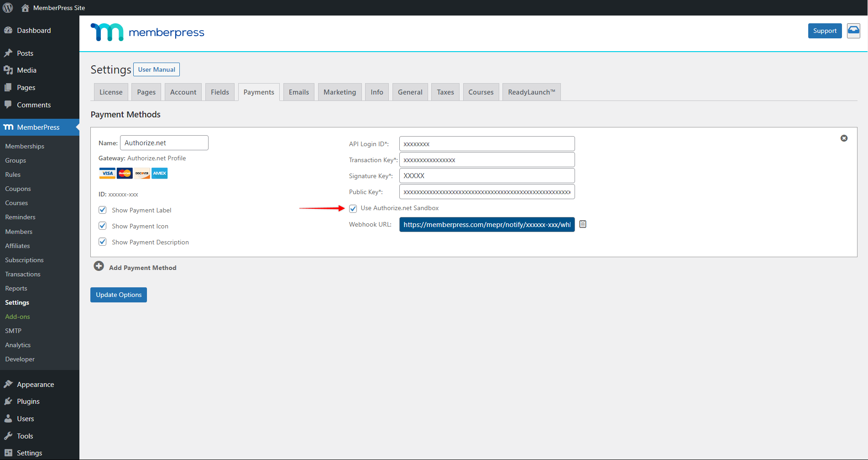This screenshot has height=460, width=868.
Task: Click the Update Options button
Action: coord(119,295)
